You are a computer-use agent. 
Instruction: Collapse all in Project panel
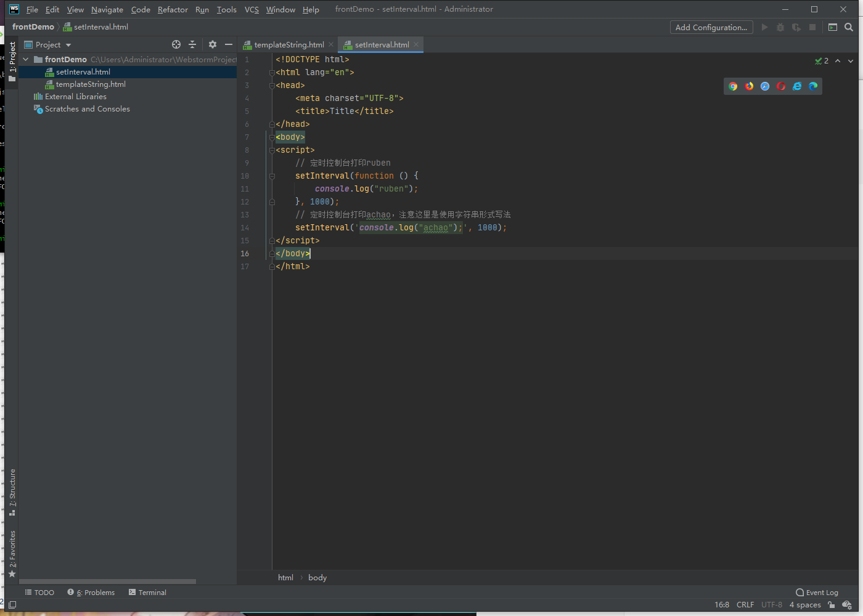pos(192,44)
